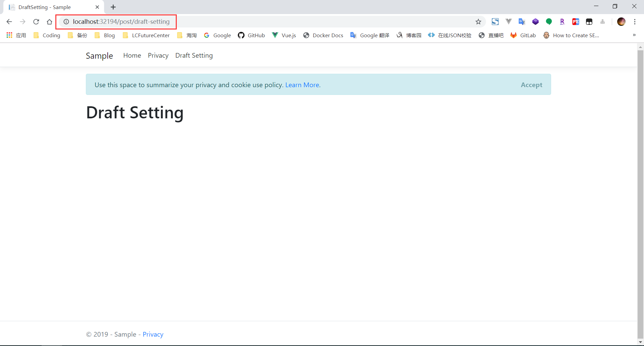
Task: Click the greyed-out extension icon
Action: pyautogui.click(x=602, y=22)
